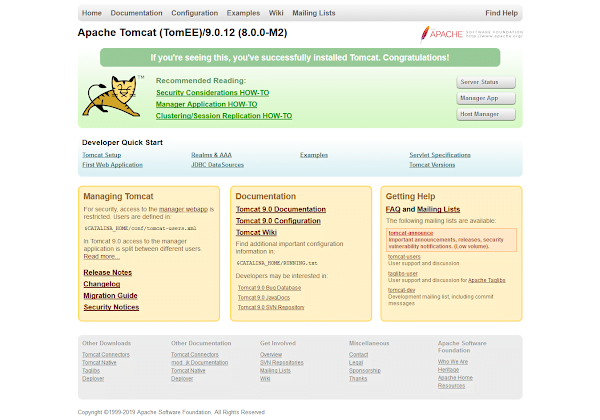Open Tomcat 9.0 Configuration link

(x=278, y=221)
